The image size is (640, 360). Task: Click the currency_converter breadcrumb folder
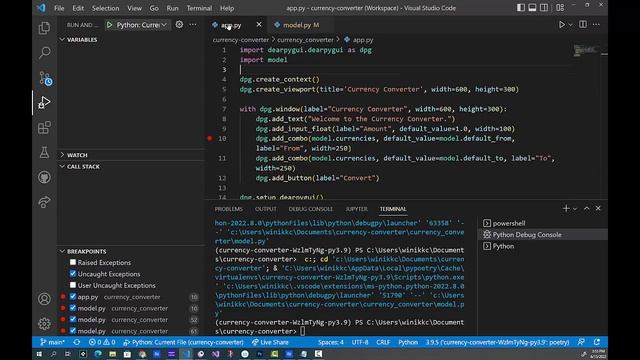(305, 40)
